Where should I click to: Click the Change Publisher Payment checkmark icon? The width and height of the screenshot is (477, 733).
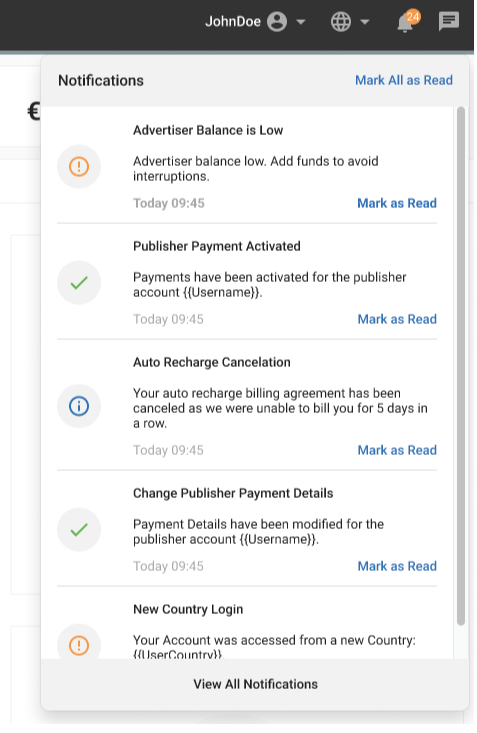(79, 530)
